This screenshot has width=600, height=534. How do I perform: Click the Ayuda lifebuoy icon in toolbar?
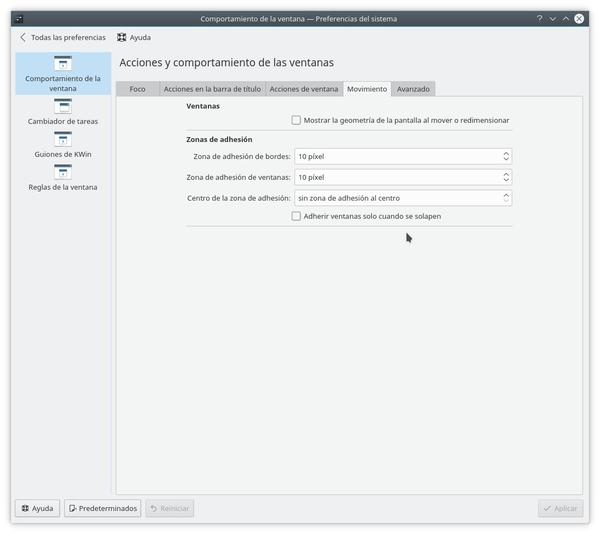pyautogui.click(x=123, y=37)
